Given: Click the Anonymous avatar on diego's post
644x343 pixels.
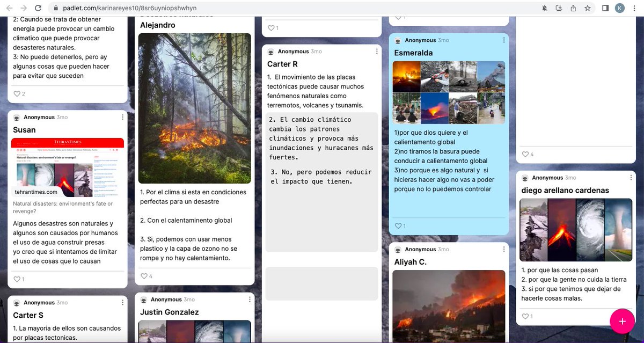Looking at the screenshot, I should (x=525, y=178).
